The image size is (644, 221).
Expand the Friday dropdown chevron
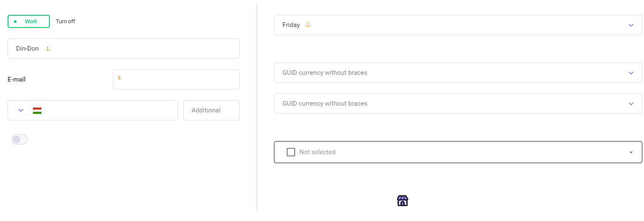coord(631,25)
